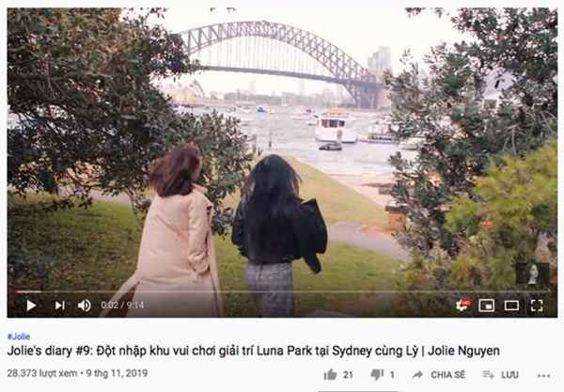
Task: Switch to theater mode
Action: click(x=511, y=306)
